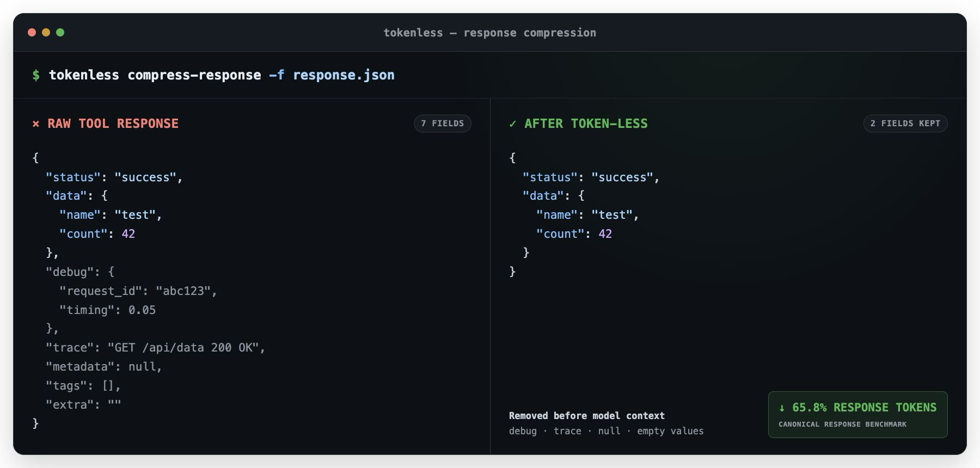Viewport: 980px width, 468px height.
Task: Click the red close window dot
Action: tap(32, 33)
